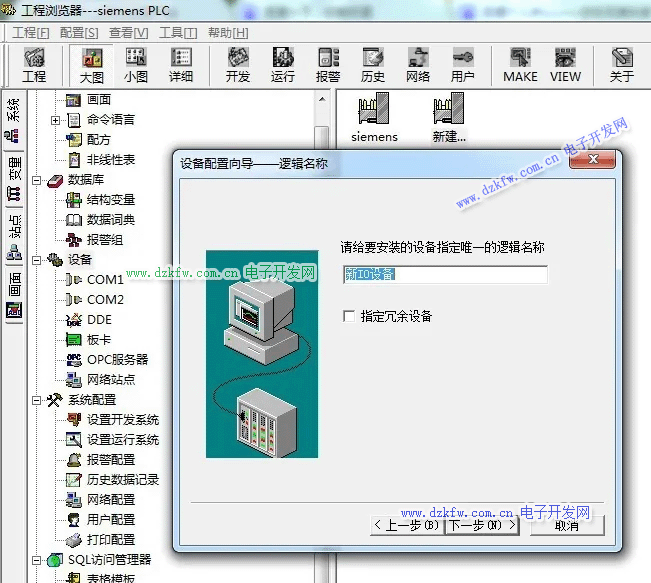Open the 工程 project manager toolbar icon
651x583 pixels.
[x=34, y=66]
